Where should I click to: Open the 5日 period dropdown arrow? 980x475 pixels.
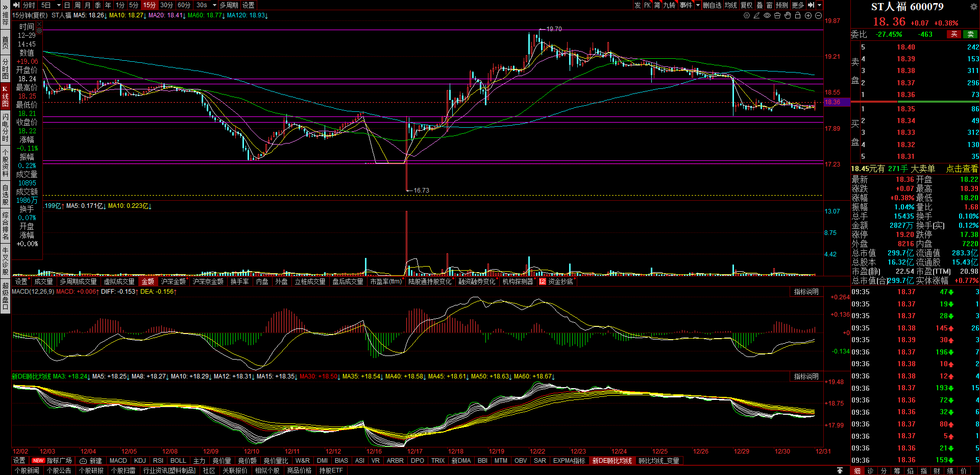pyautogui.click(x=59, y=5)
